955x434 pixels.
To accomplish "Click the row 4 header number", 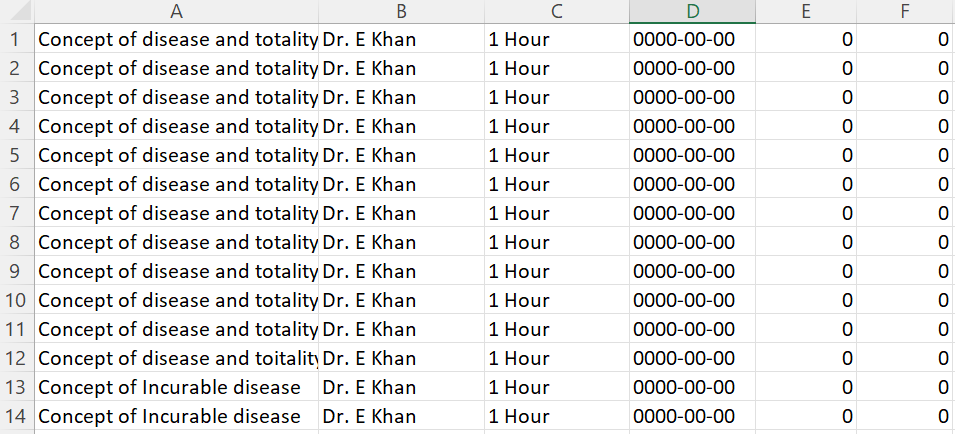I will pyautogui.click(x=16, y=126).
